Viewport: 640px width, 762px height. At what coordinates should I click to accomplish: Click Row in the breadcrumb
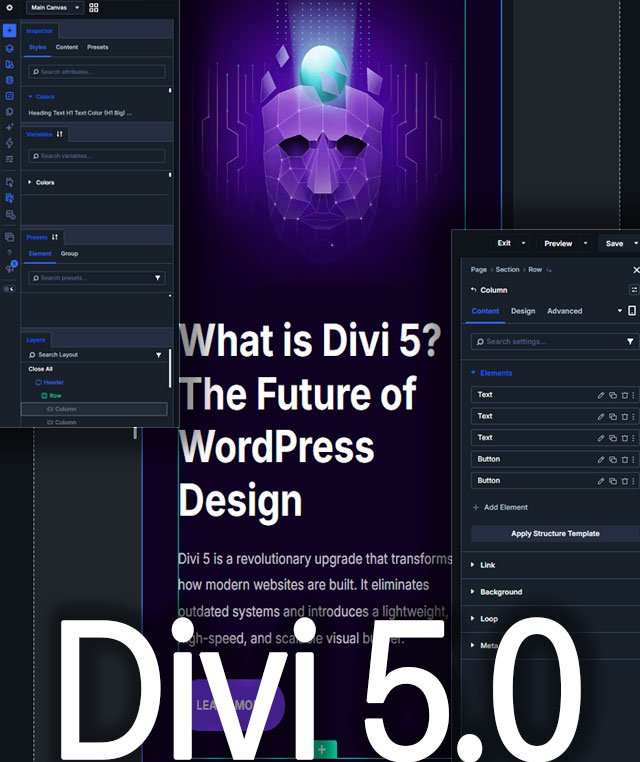tap(535, 270)
